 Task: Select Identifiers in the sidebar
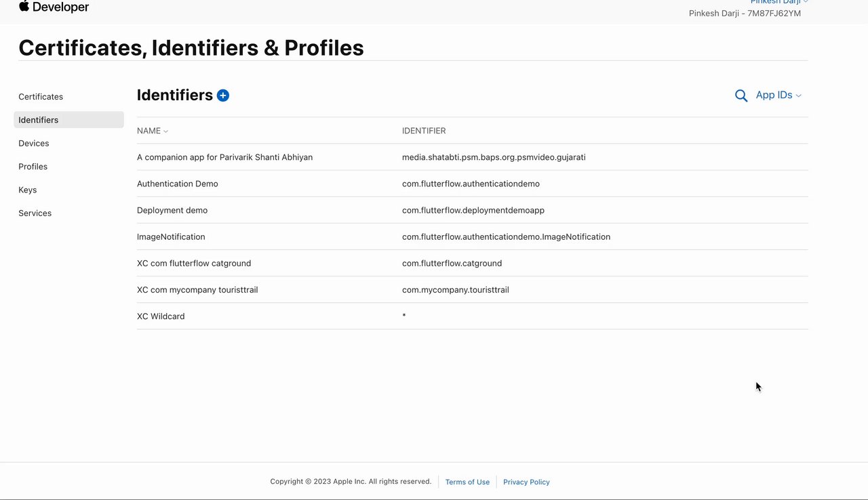coord(39,120)
